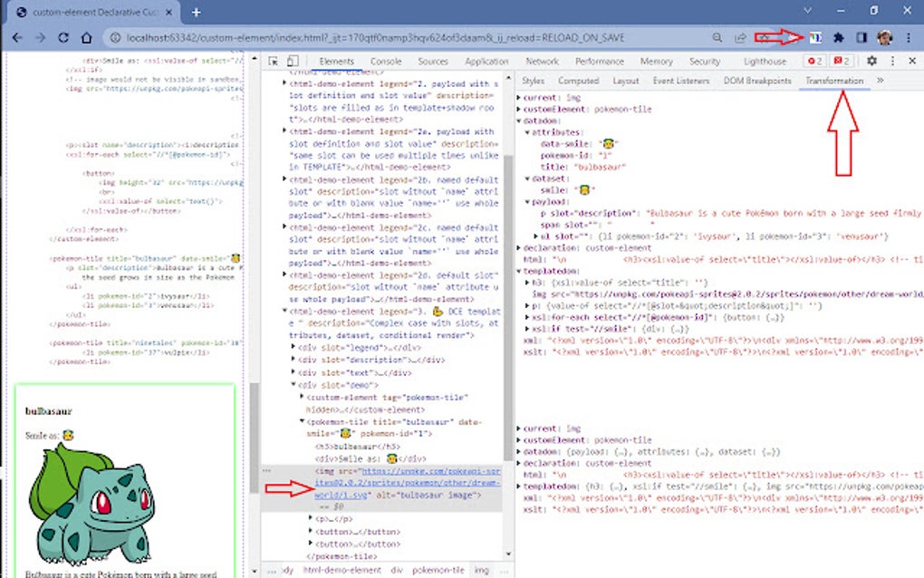Expand the 'xsl:for-each select' entry
924x578 pixels.
[x=527, y=317]
